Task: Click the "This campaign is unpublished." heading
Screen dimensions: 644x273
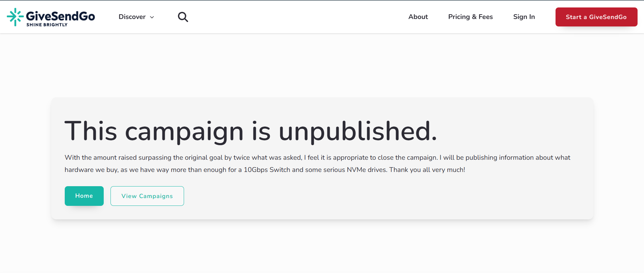Action: coord(251,131)
